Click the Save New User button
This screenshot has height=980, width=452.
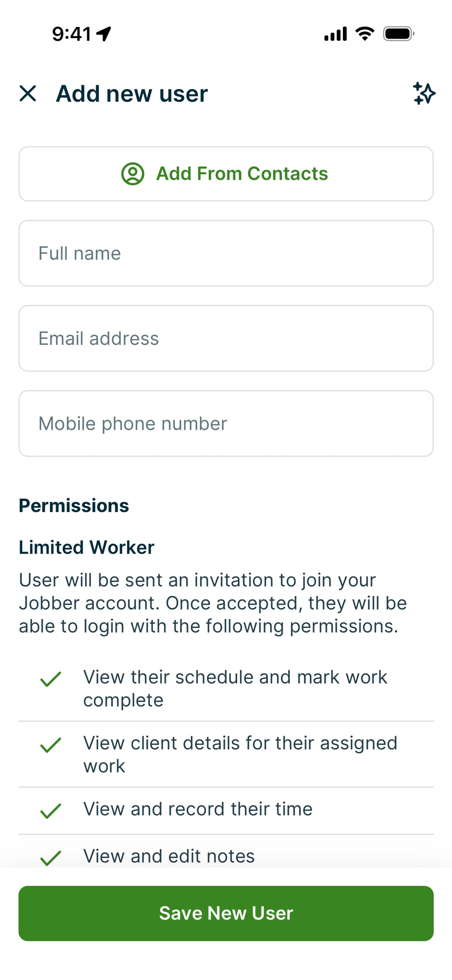click(x=226, y=913)
